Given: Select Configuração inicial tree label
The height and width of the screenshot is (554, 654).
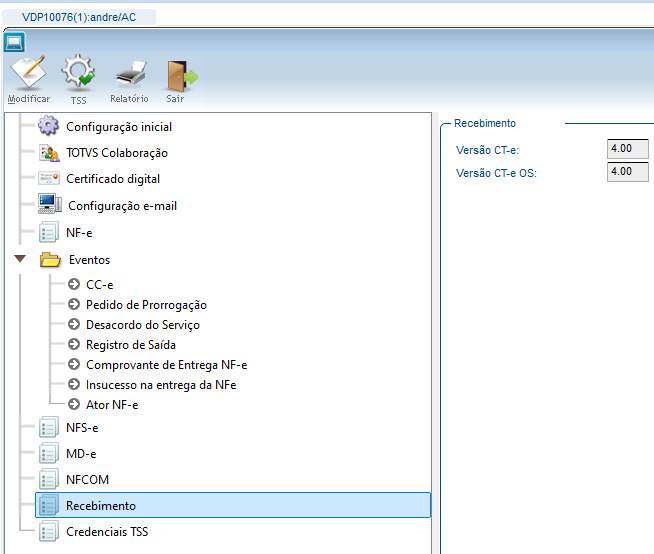Looking at the screenshot, I should 119,127.
